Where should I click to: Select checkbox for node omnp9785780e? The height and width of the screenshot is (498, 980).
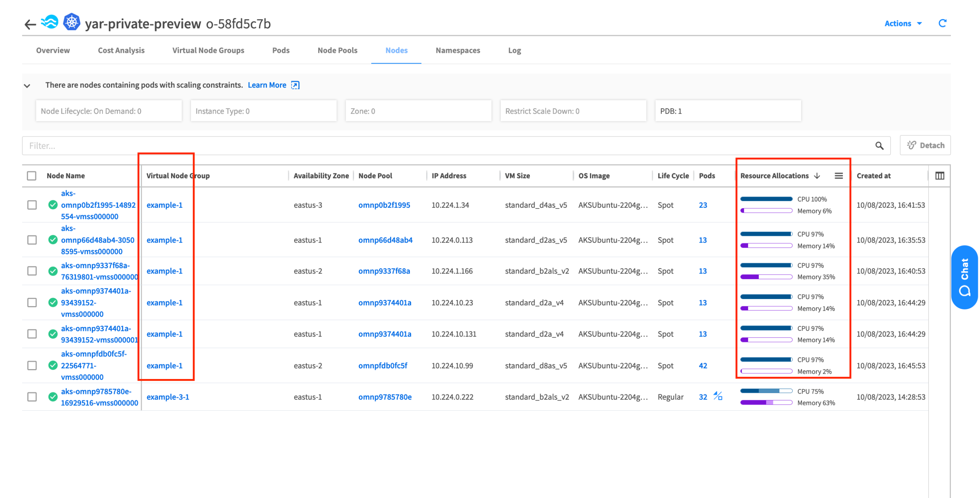click(32, 397)
